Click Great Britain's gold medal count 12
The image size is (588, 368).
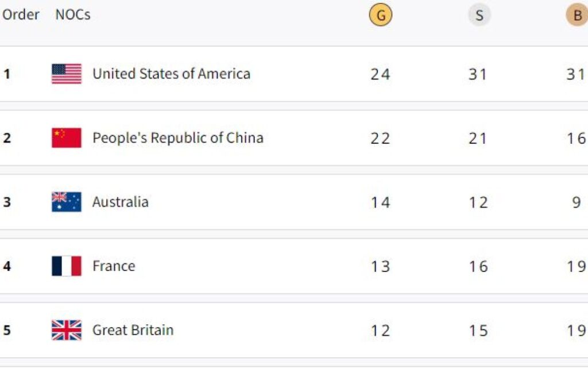pyautogui.click(x=380, y=331)
